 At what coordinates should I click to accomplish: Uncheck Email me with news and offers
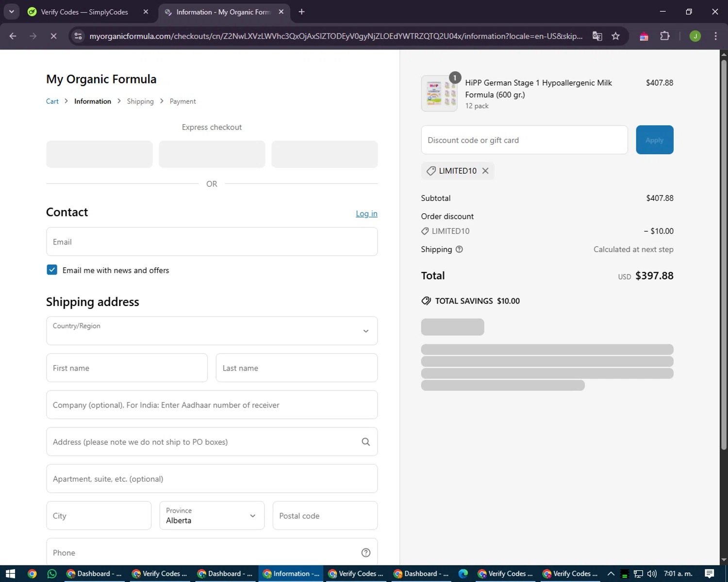(52, 270)
